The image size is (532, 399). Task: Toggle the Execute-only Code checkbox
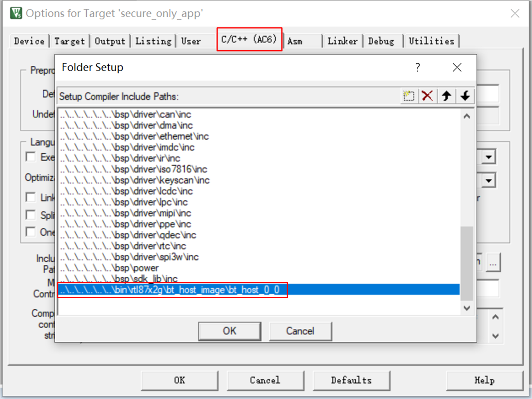tap(31, 157)
